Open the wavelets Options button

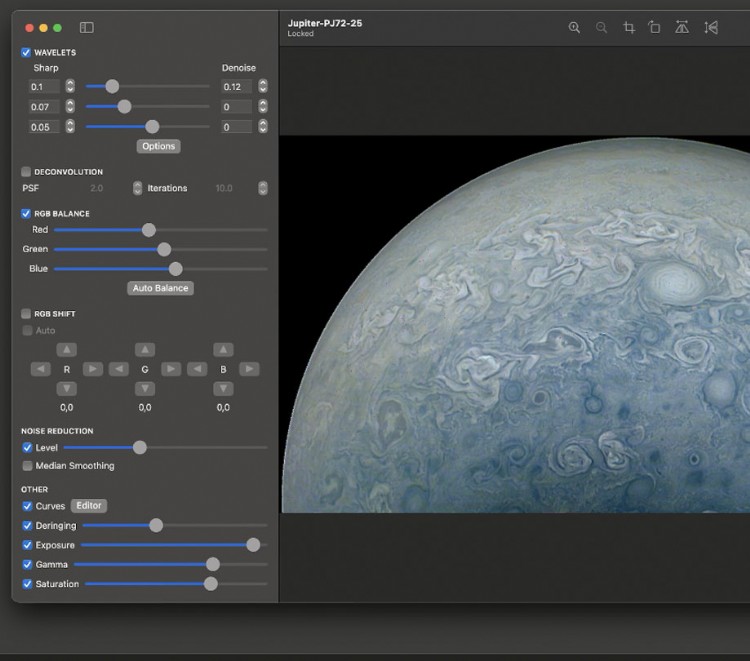(x=158, y=146)
